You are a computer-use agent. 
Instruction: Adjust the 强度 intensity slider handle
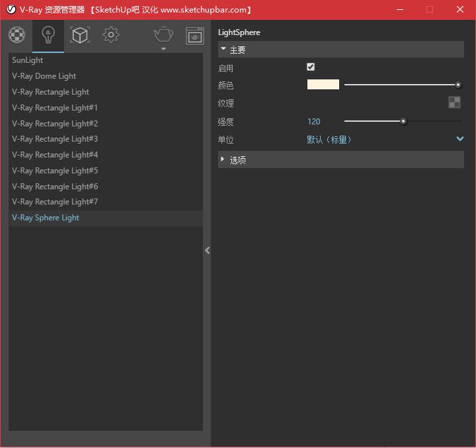click(403, 121)
